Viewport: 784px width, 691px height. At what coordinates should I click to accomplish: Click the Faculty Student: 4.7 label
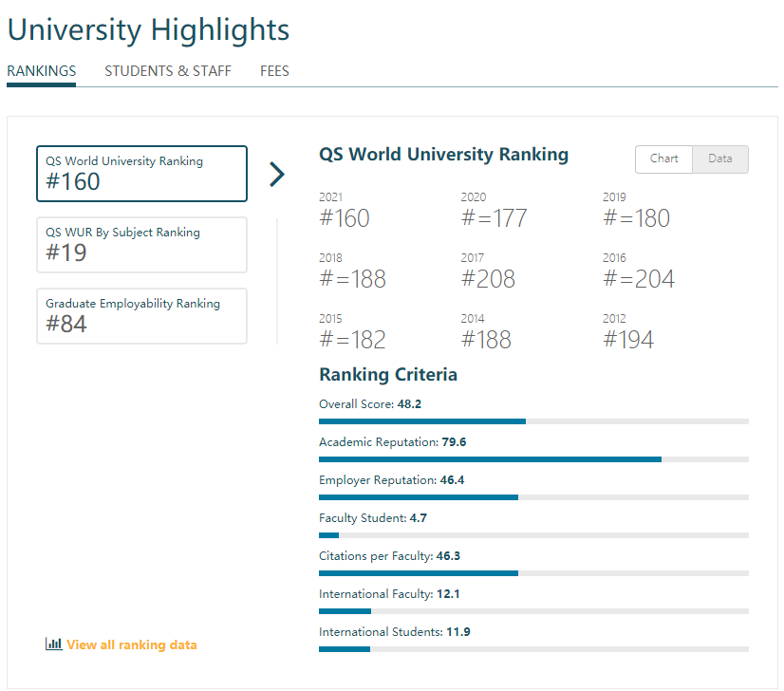coord(373,518)
